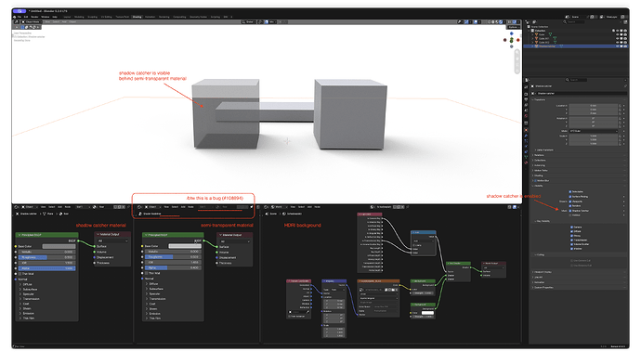Open the Object properties tab (orange square icon)

[x=526, y=130]
